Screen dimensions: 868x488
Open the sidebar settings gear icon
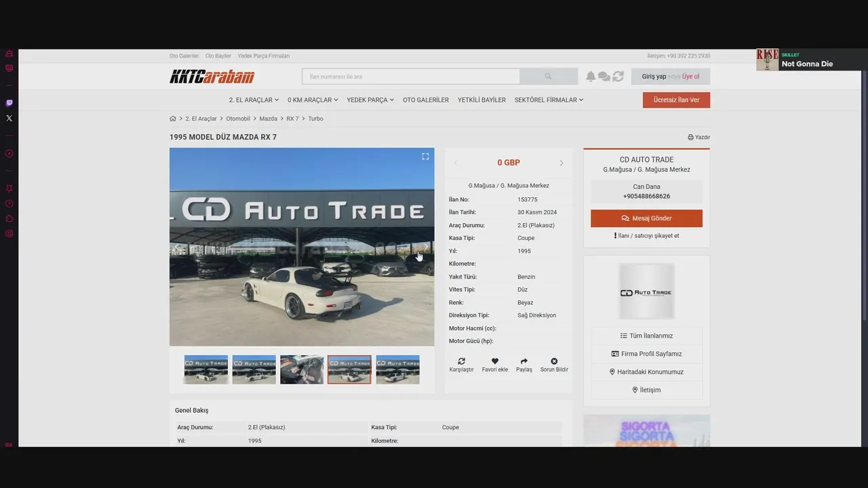[9, 233]
